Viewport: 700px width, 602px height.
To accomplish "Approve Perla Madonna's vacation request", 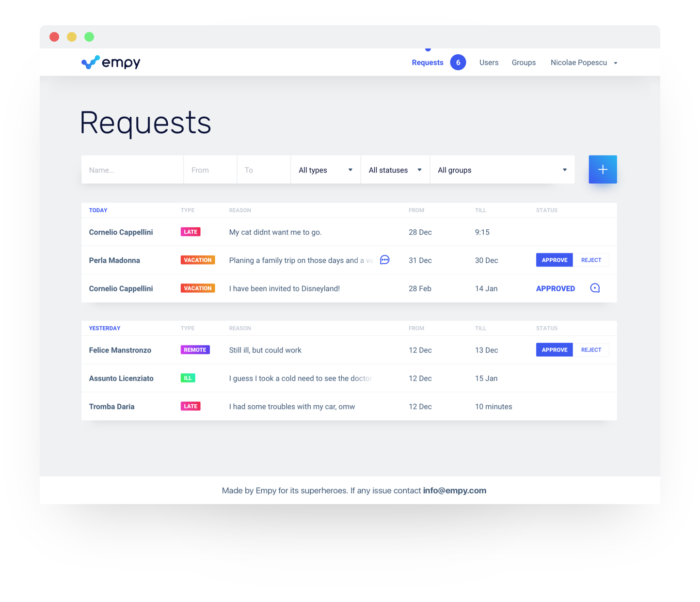I will click(554, 260).
